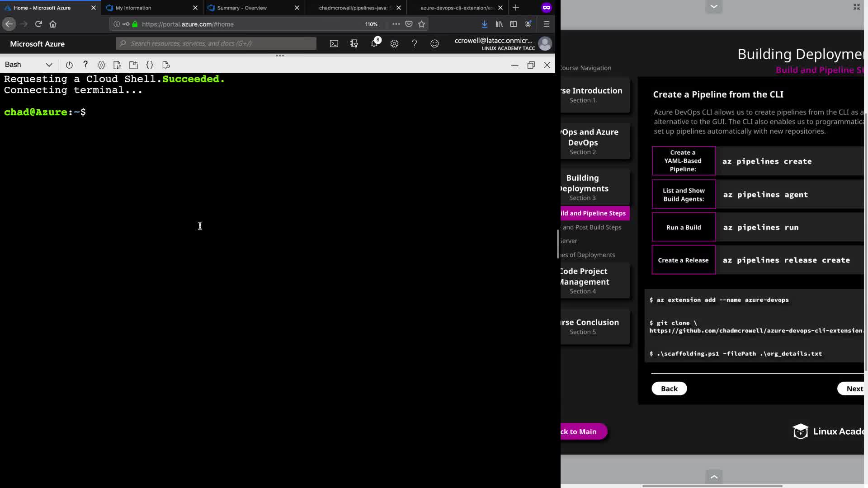This screenshot has height=488, width=868.
Task: Open the Directory and subscription filter icon
Action: point(354,44)
